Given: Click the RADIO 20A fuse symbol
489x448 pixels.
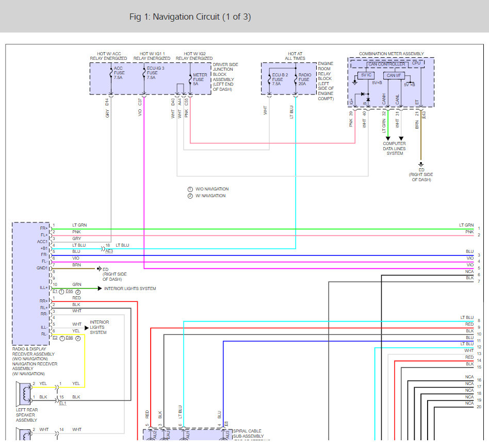Looking at the screenshot, I should coord(296,79).
